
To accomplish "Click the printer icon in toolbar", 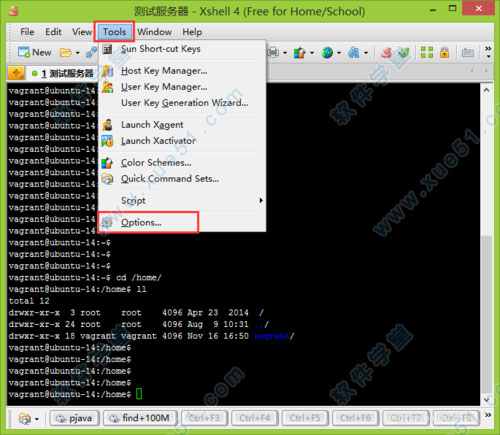I will click(x=273, y=52).
